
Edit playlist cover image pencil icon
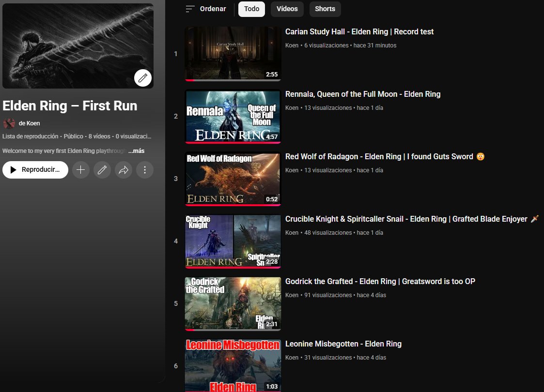pos(143,78)
